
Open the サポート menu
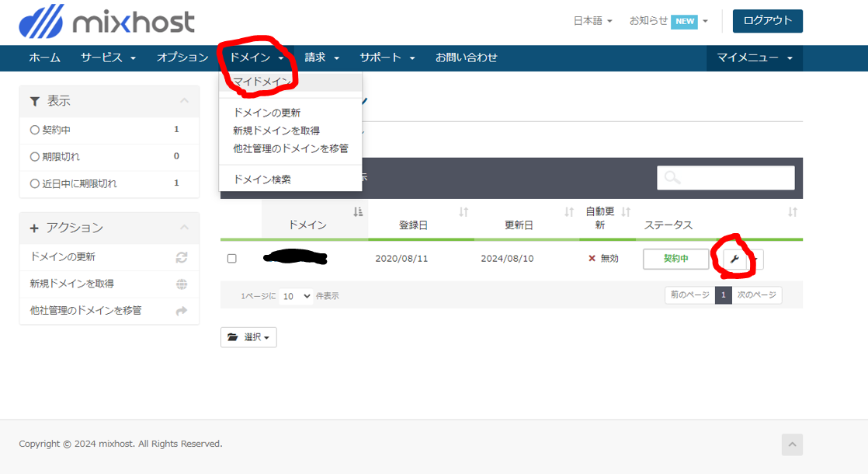[387, 58]
